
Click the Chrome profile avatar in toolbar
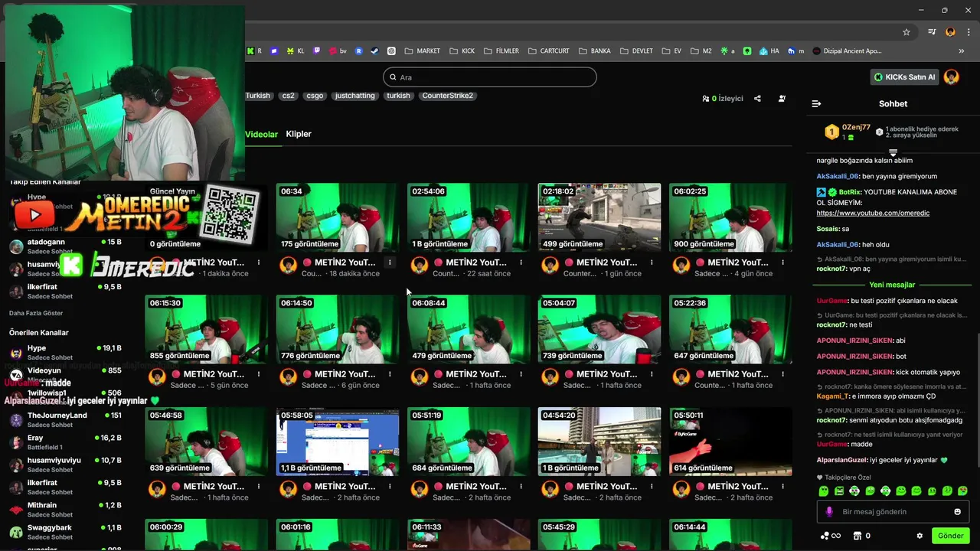pyautogui.click(x=950, y=32)
